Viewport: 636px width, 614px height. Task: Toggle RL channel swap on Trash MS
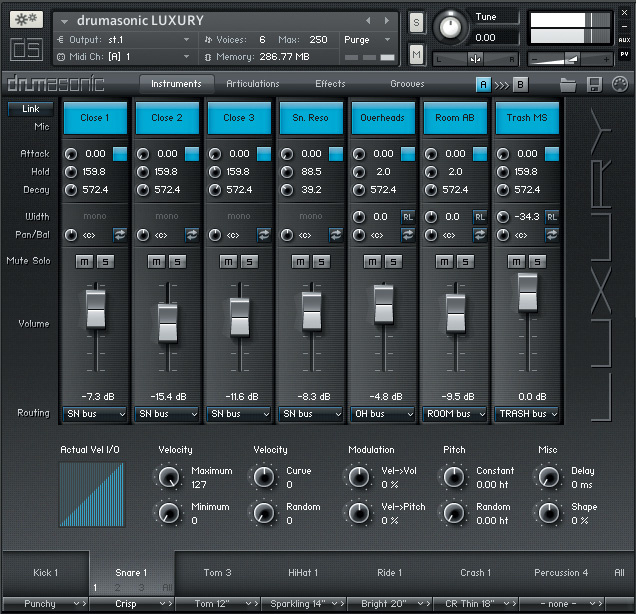(552, 217)
